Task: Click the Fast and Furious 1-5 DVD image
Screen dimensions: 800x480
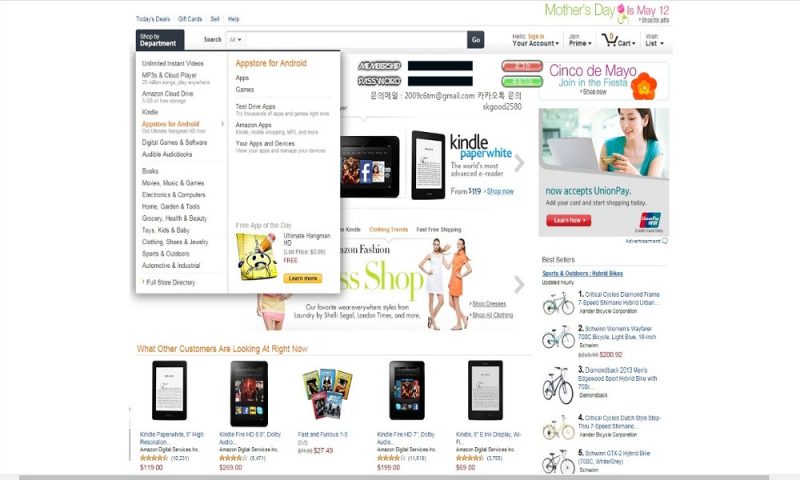Action: click(x=327, y=394)
